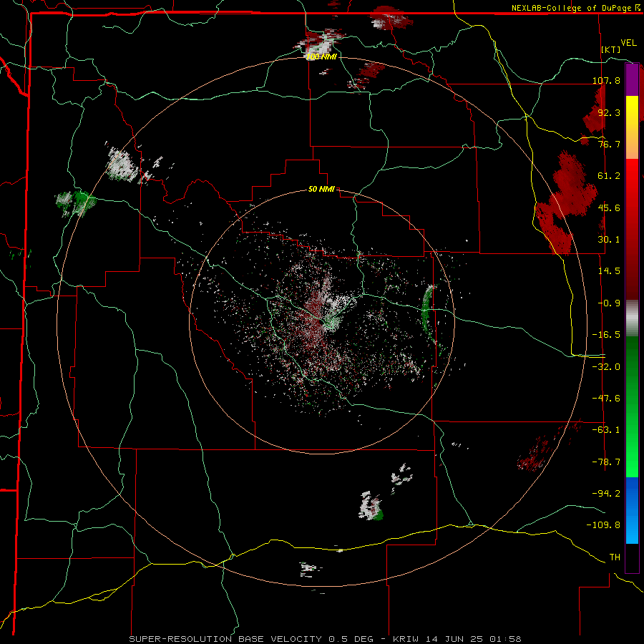Click the 76.7 velocity scale value
Image resolution: width=644 pixels, height=644 pixels.
(609, 144)
